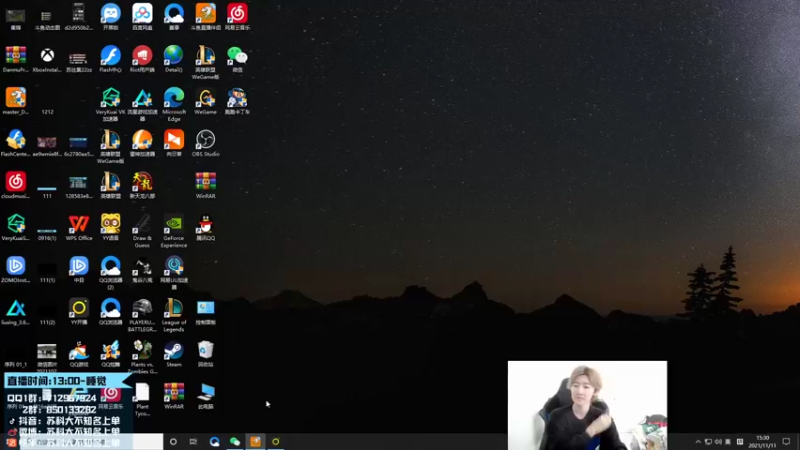Screen dimensions: 800x450
Task: Select the VeryKuai VK accelerator shortcut
Action: click(x=110, y=104)
